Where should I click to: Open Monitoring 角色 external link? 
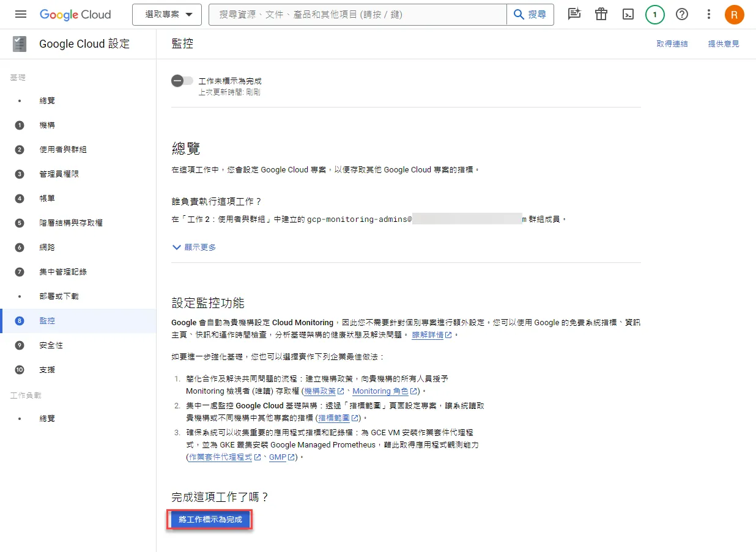point(385,391)
